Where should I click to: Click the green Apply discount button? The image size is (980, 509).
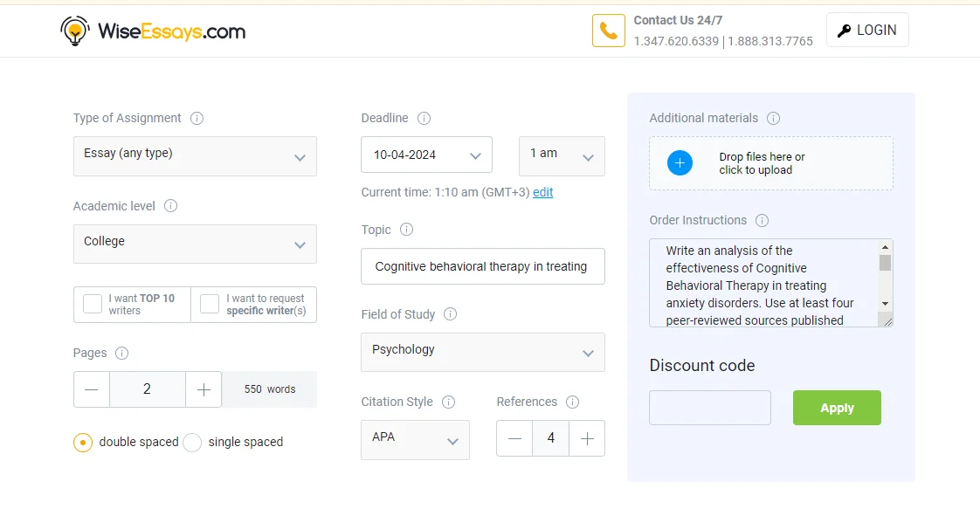click(837, 408)
